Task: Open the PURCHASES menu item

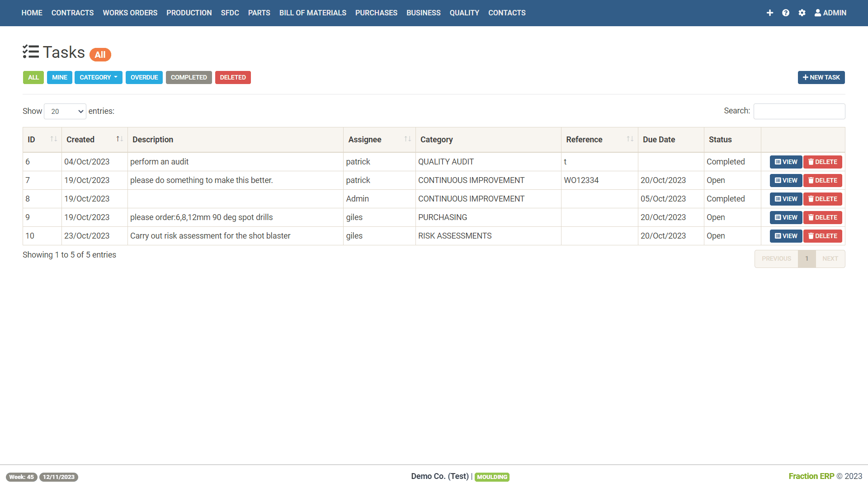Action: click(x=376, y=13)
